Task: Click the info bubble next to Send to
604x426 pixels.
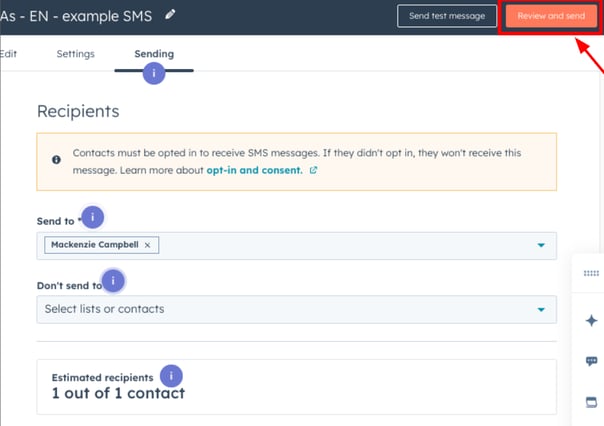Action: point(92,217)
